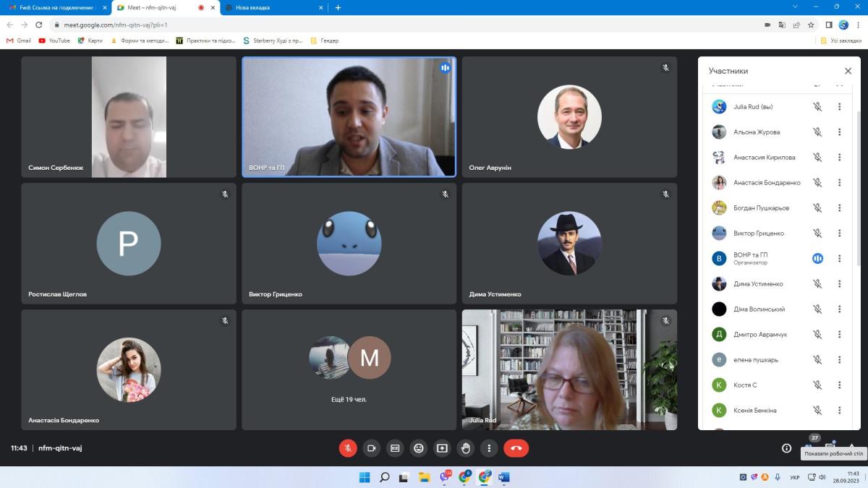Open more options in the call controls
The height and width of the screenshot is (488, 868).
489,448
